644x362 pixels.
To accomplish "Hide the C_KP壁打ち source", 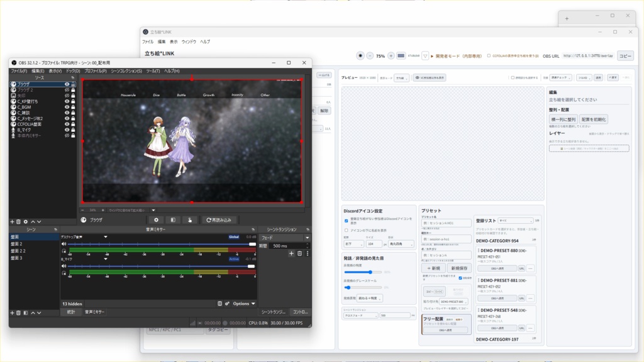I will tap(67, 101).
